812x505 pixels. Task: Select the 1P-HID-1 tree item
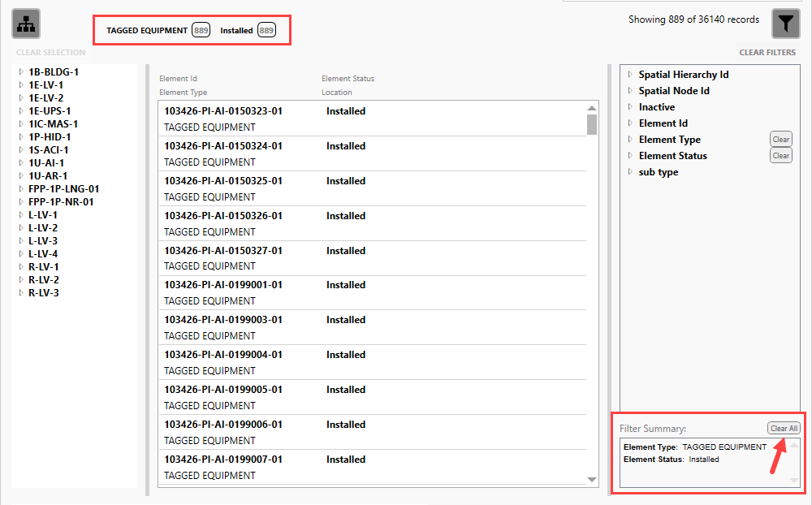pos(50,136)
